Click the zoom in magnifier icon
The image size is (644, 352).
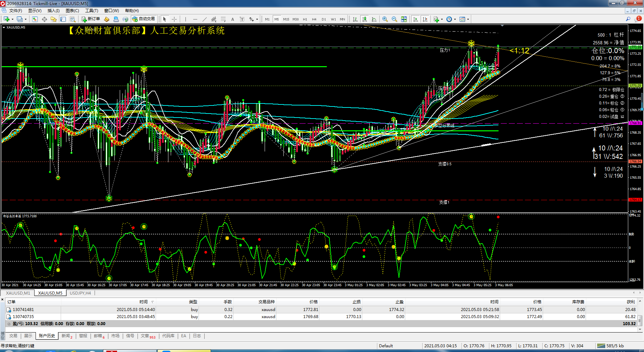pos(385,19)
